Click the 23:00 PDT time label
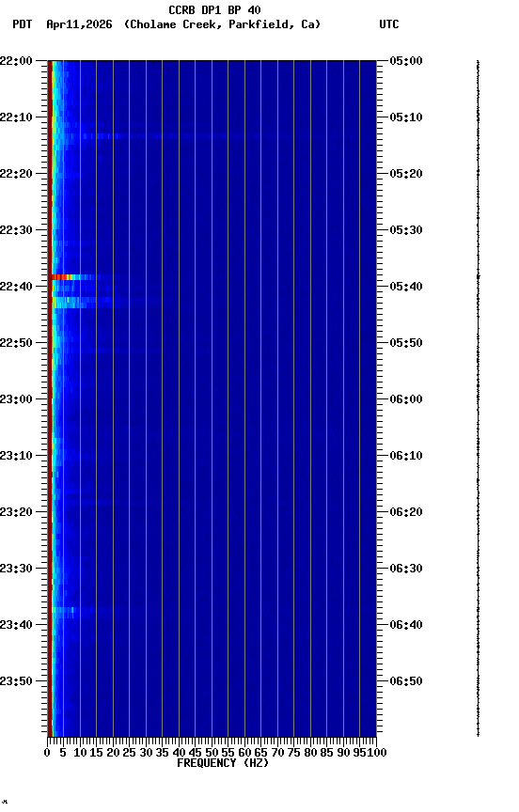Screen dimensions: 519x812 (x=16, y=399)
